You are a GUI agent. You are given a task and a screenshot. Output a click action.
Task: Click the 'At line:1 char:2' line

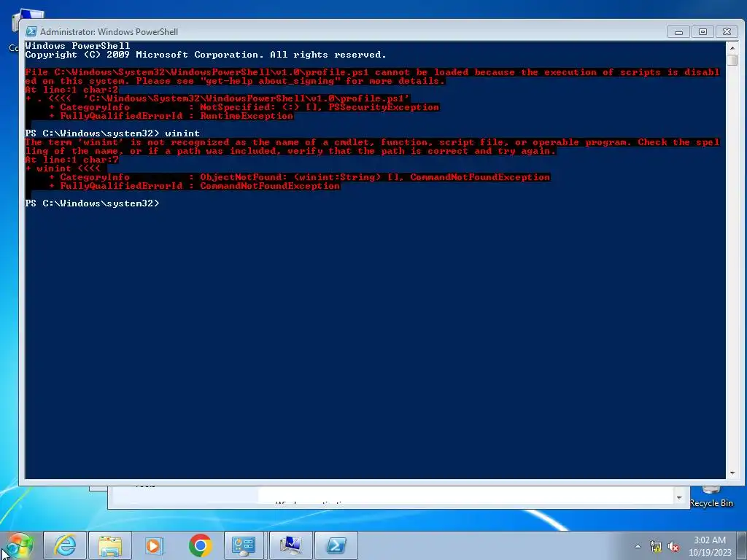coord(72,90)
